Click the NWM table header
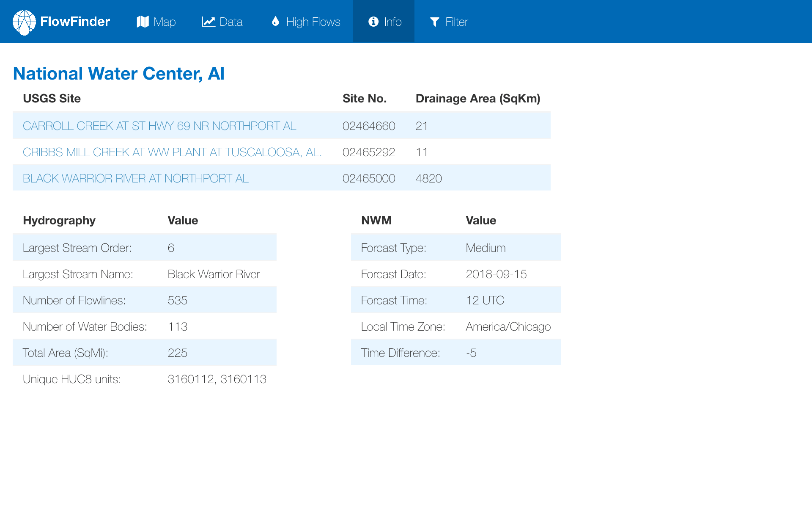This screenshot has height=508, width=812. [376, 221]
